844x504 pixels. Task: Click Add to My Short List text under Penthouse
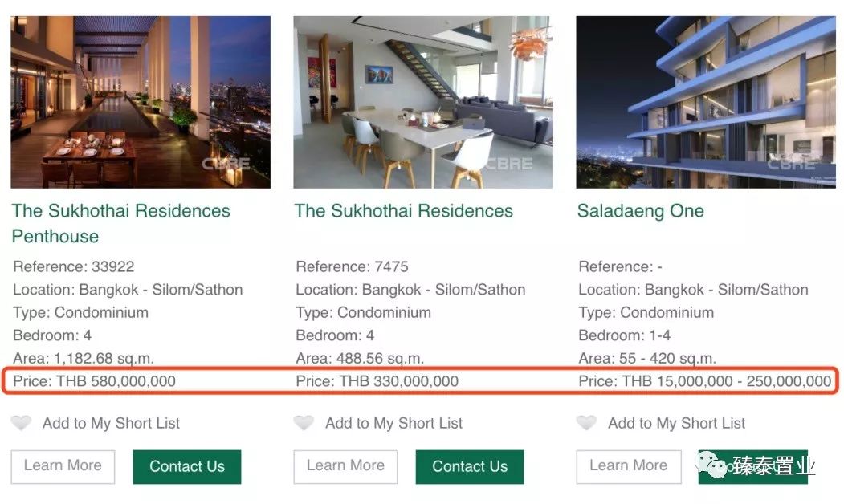111,423
